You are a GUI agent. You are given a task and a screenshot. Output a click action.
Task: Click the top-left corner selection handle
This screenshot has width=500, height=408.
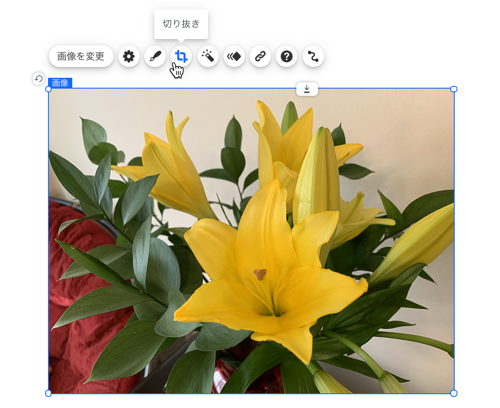pos(48,89)
